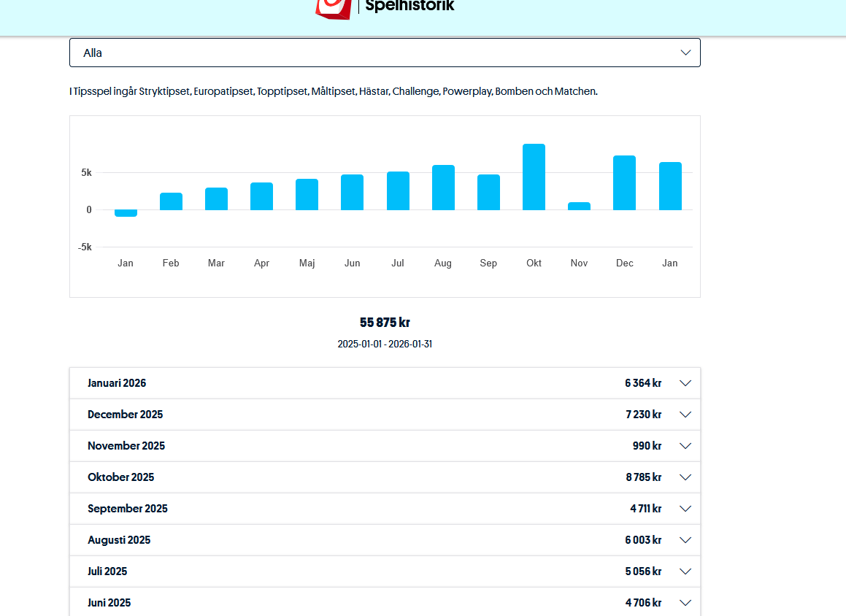
Task: Click the Aug bar in the chart
Action: click(443, 188)
